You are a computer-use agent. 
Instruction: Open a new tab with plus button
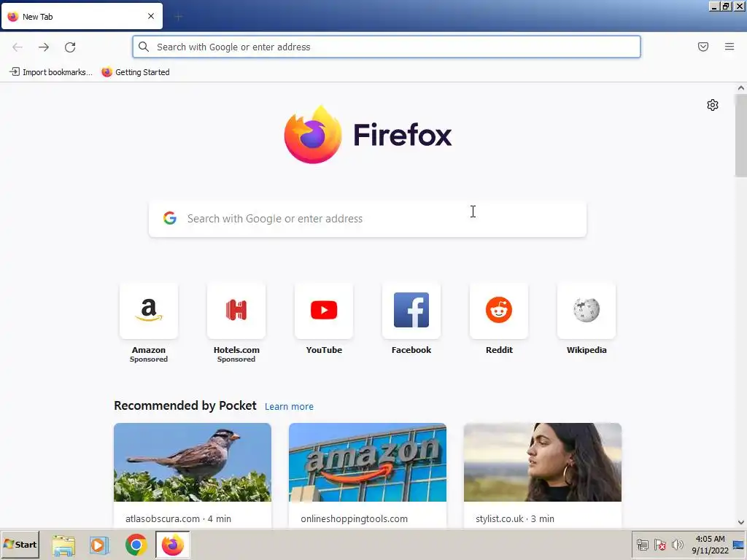coord(179,17)
